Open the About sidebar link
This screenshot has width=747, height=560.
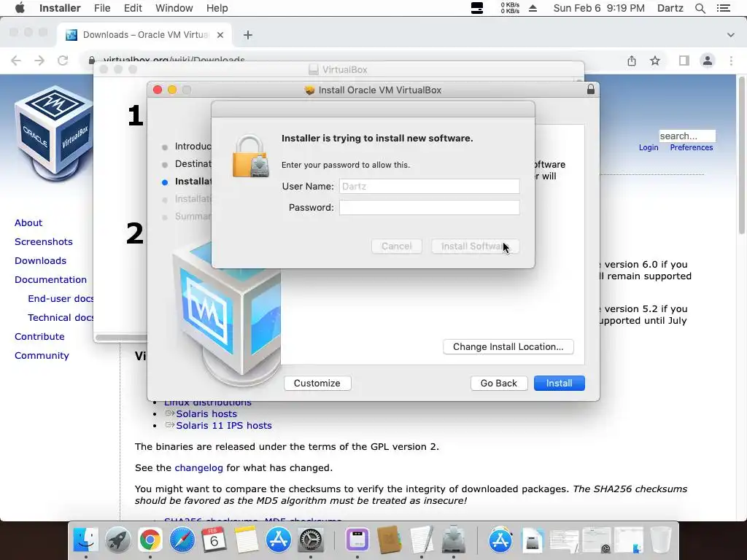point(28,223)
